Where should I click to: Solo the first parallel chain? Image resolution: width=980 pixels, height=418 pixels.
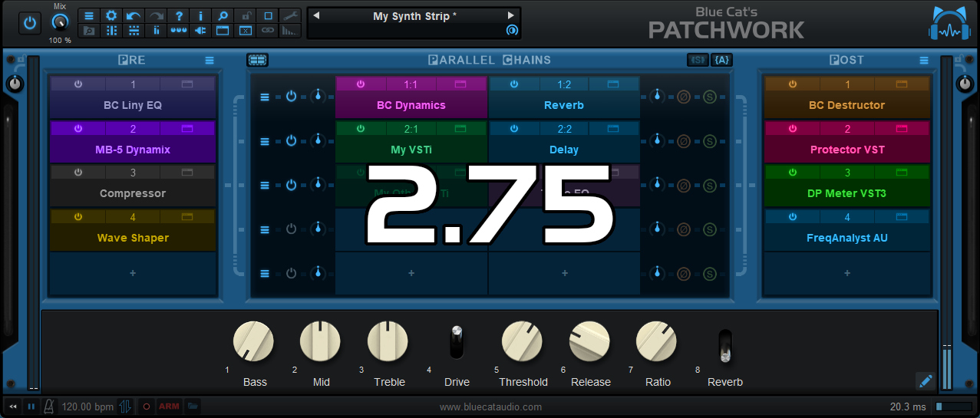point(710,97)
